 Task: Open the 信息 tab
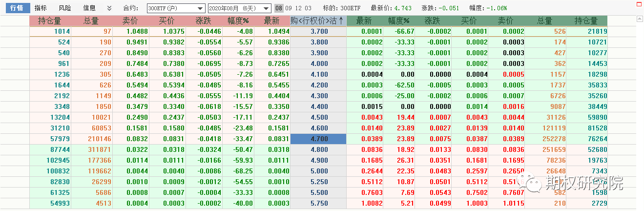tap(89, 8)
